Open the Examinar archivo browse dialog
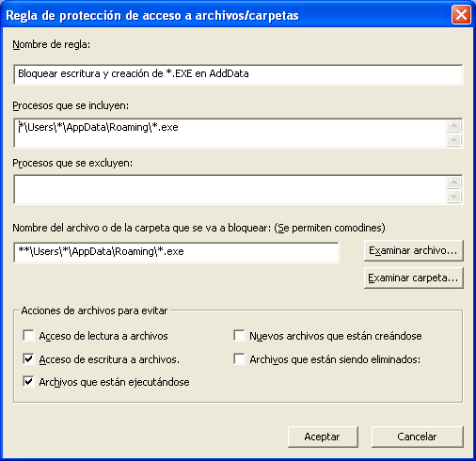The height and width of the screenshot is (461, 476). click(413, 250)
